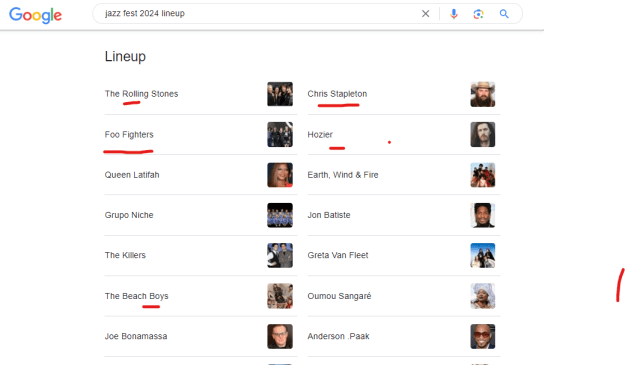Select Foo Fighters from the lineup
This screenshot has width=625, height=365.
click(x=200, y=135)
